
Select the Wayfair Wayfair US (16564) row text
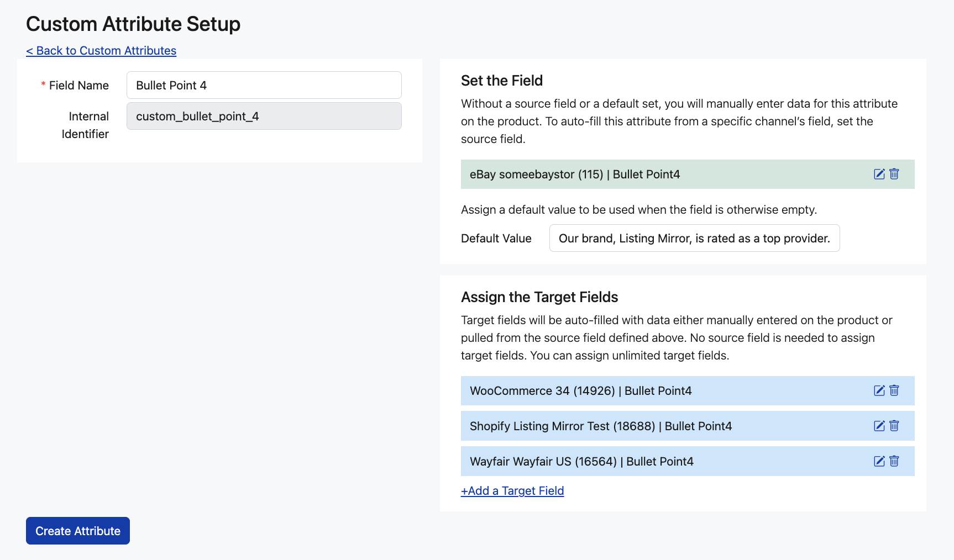tap(581, 462)
